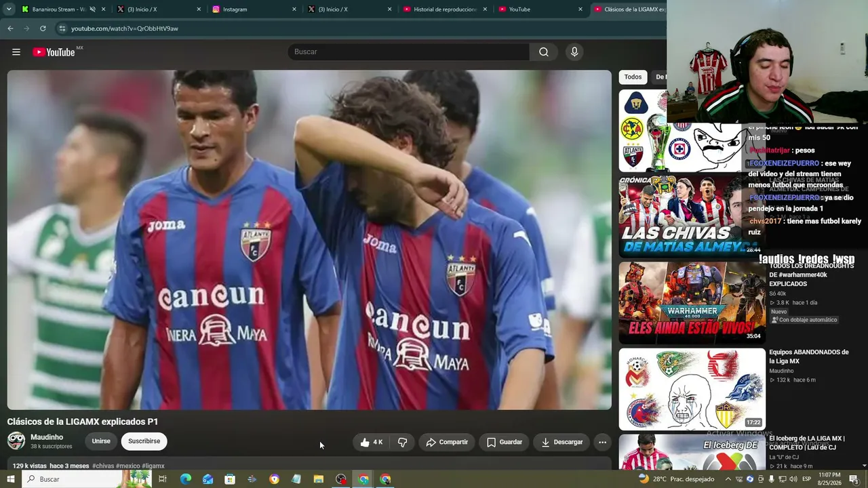The width and height of the screenshot is (868, 488).
Task: Download the video with Descargar
Action: (x=562, y=442)
